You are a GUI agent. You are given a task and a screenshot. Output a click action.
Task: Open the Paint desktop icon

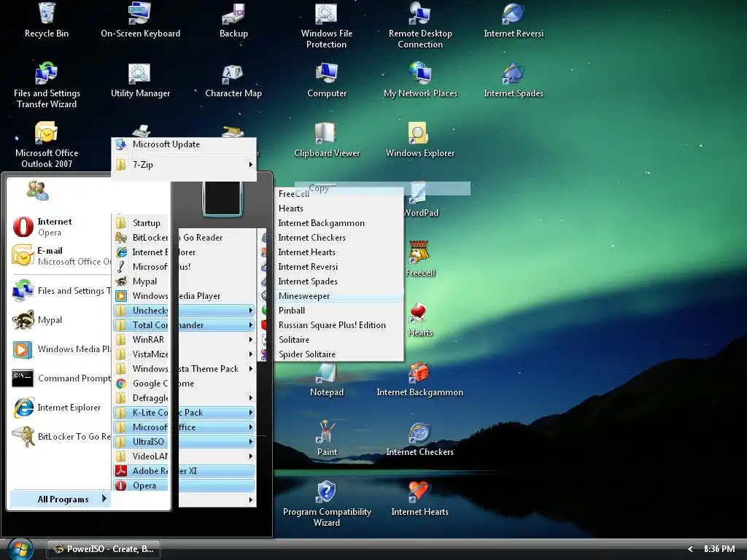click(326, 439)
